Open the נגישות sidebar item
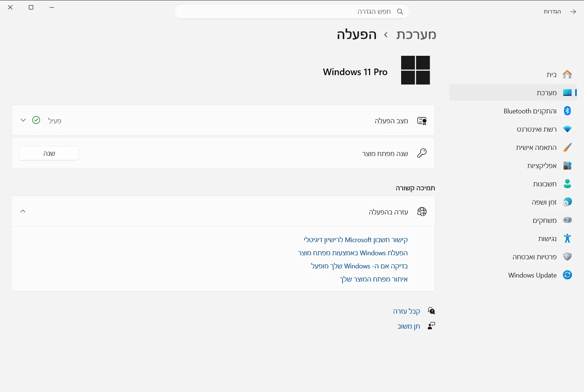The width and height of the screenshot is (584, 392). 513,238
